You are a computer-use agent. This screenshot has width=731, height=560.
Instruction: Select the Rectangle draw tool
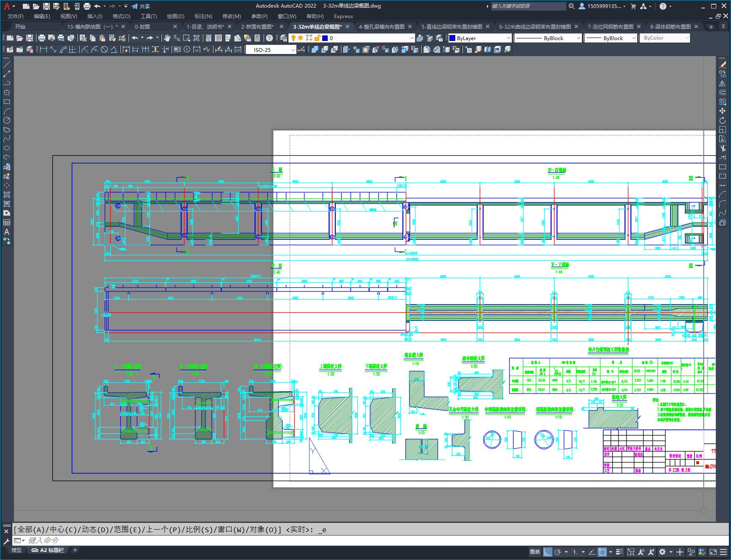7,102
